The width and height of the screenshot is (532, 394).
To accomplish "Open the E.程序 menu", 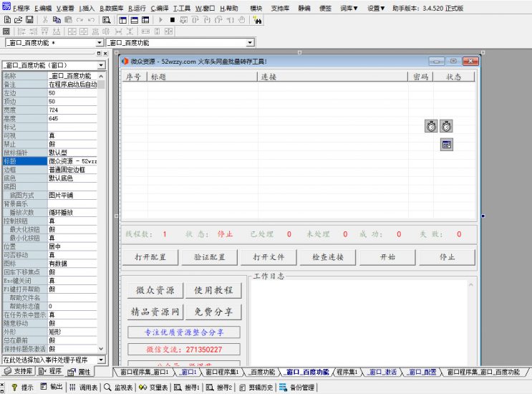I will point(21,8).
